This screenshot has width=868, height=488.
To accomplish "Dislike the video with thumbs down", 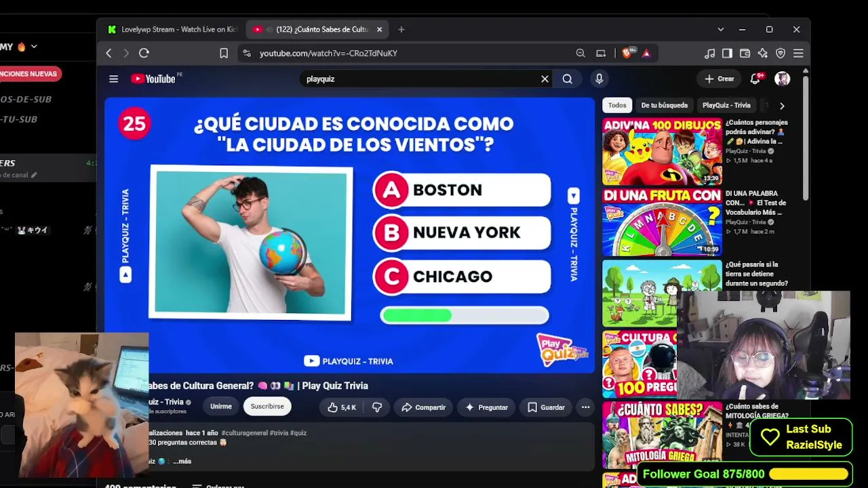I will coord(377,407).
